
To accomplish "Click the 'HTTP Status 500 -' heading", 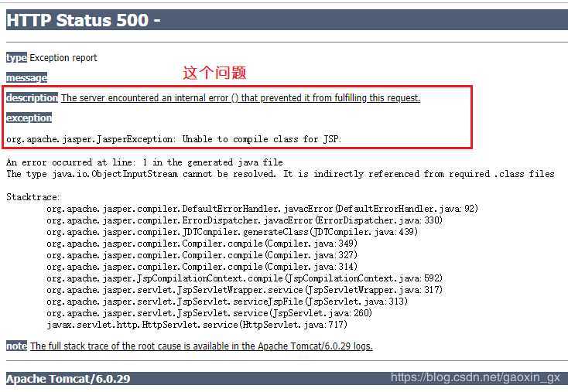I will tap(84, 20).
